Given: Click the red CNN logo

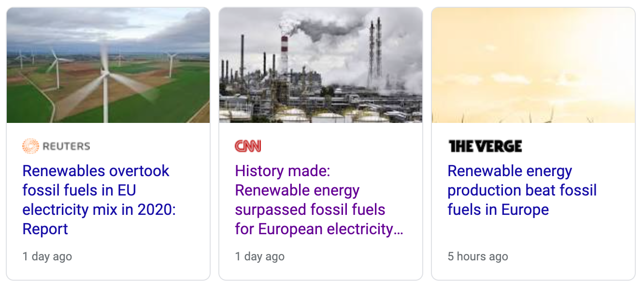Looking at the screenshot, I should click(248, 146).
